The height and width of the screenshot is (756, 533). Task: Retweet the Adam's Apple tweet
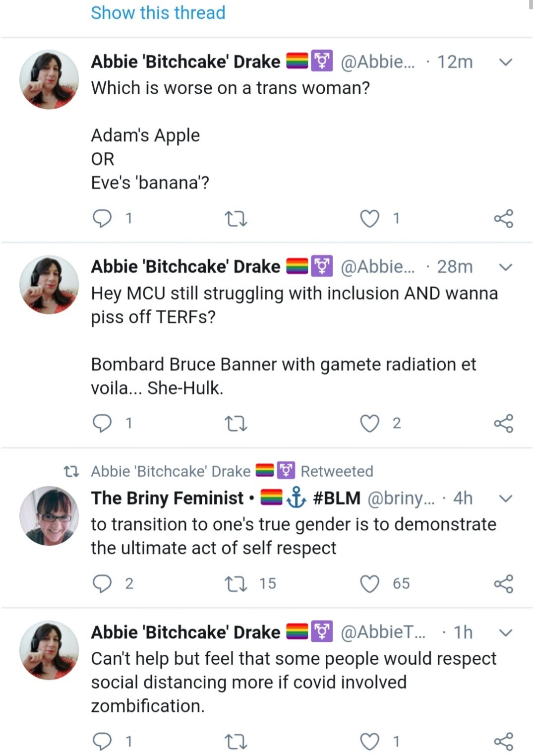click(x=236, y=218)
